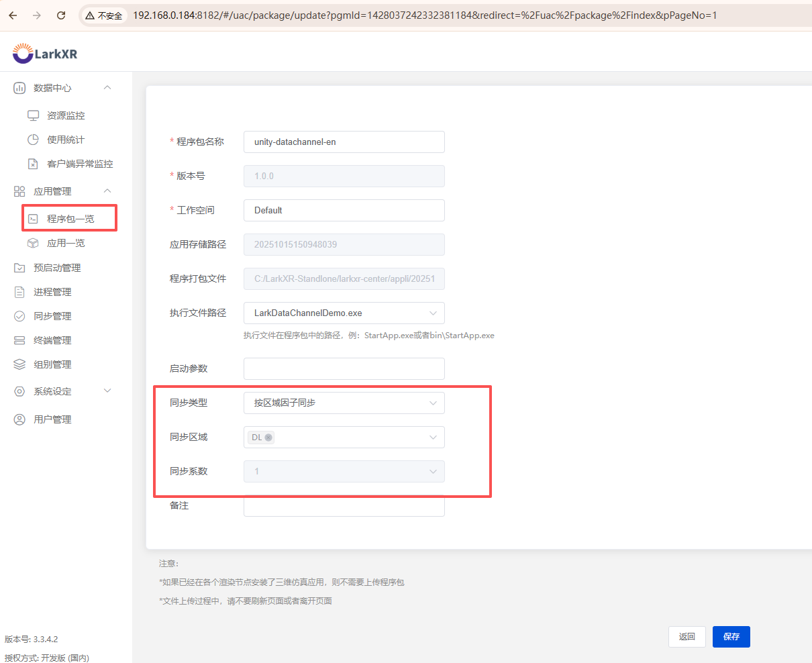812x663 pixels.
Task: Click the usage statistics (使用统计) pie icon
Action: [33, 140]
